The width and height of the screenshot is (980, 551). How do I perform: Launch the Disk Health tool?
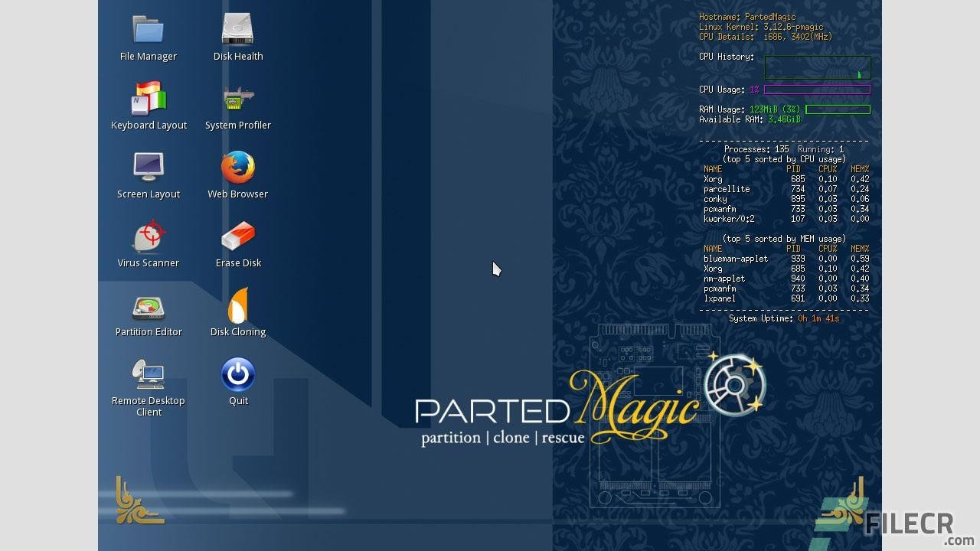237,29
